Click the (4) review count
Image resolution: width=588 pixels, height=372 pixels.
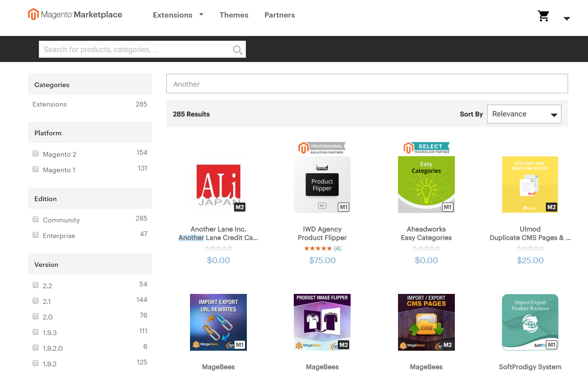pyautogui.click(x=337, y=248)
